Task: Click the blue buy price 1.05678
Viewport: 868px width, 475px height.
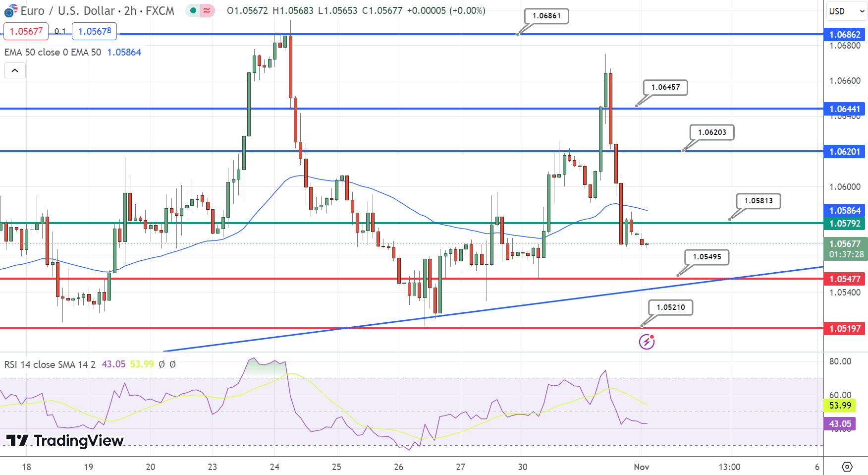Action: [94, 31]
